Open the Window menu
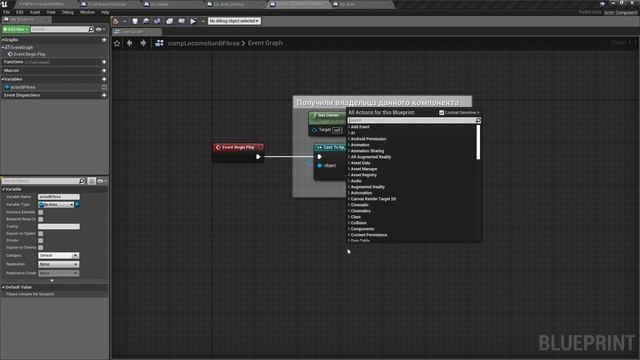 pos(87,12)
